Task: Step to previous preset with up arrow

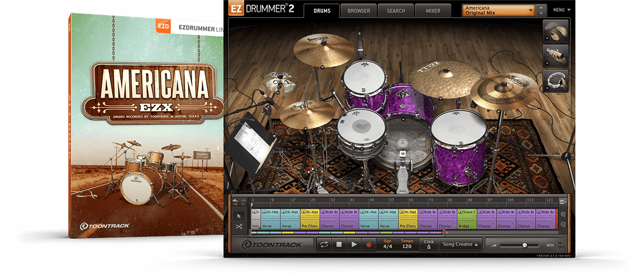Action: (x=541, y=8)
